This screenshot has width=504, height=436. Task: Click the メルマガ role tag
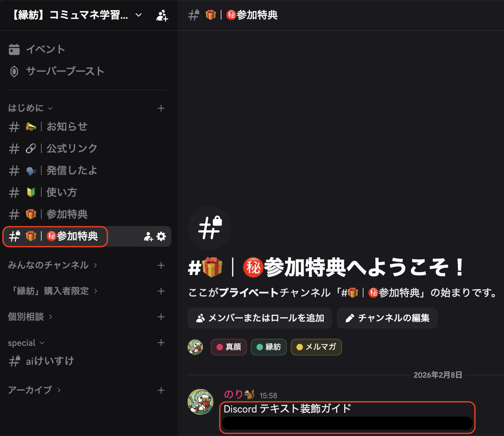316,347
